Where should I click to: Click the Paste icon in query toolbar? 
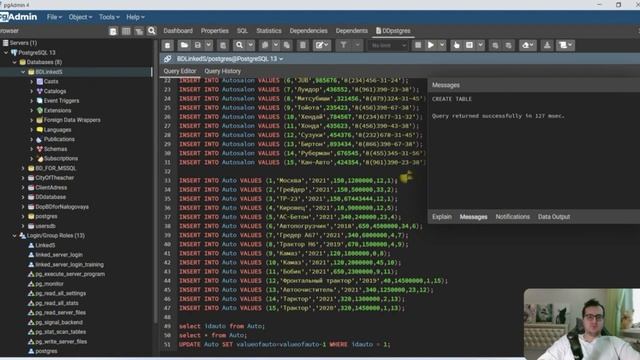coord(287,45)
